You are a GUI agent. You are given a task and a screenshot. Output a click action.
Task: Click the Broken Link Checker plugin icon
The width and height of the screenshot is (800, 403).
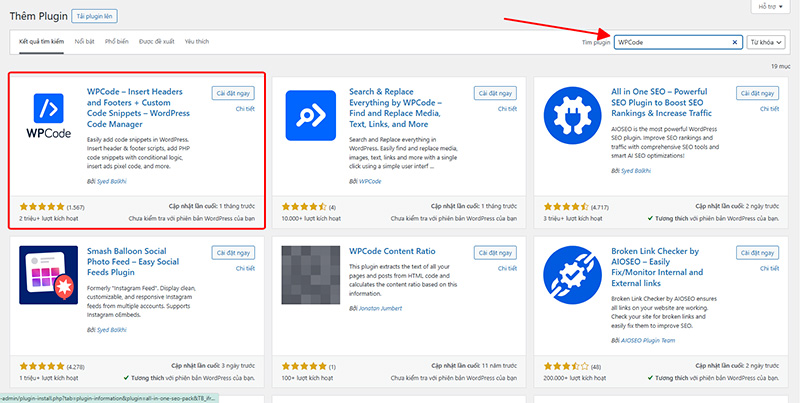pos(572,275)
